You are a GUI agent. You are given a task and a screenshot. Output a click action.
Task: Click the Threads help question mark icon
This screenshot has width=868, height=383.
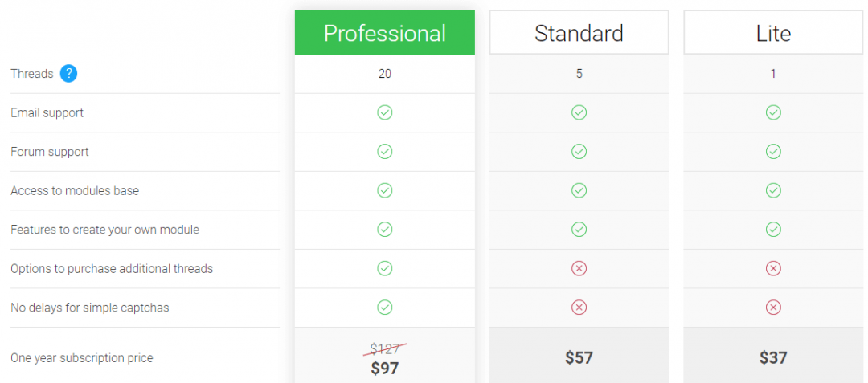(68, 74)
